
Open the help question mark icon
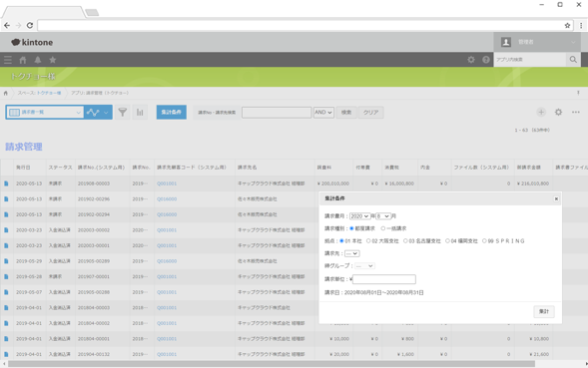click(x=485, y=60)
